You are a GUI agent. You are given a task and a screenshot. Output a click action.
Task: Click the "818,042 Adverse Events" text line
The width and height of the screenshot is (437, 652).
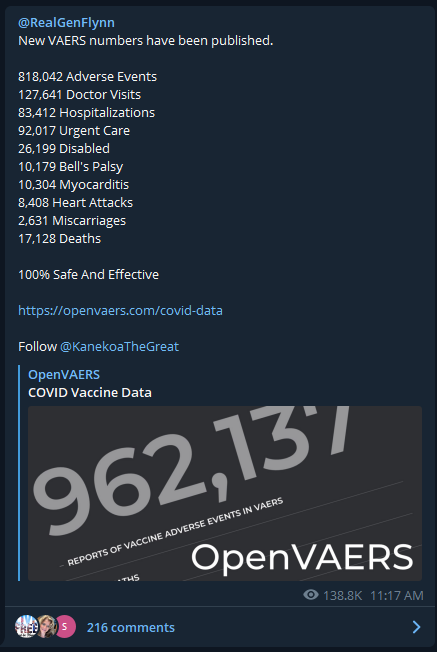coord(87,77)
